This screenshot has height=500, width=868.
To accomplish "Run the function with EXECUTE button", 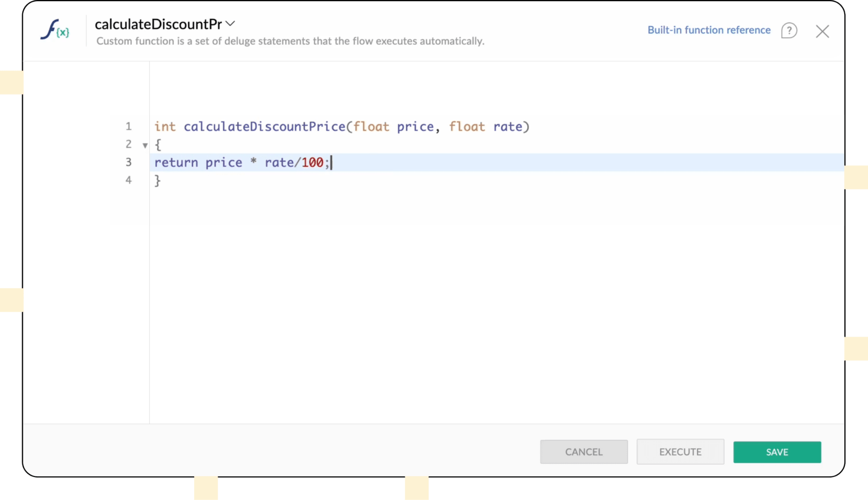I will 680,452.
